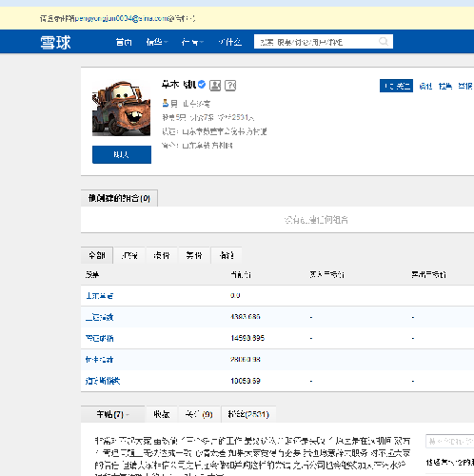Screen dimensions: 474x476
Task: Select the created portfolios (0) tab
Action: [119, 198]
